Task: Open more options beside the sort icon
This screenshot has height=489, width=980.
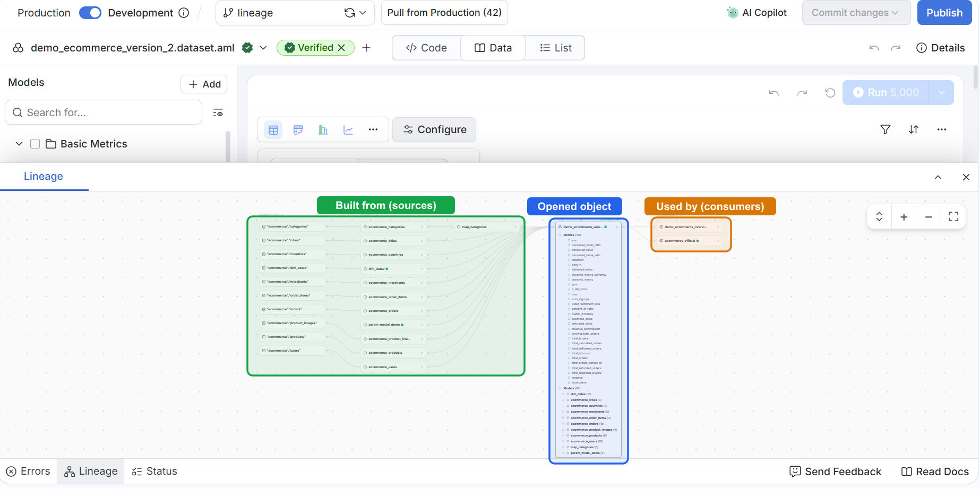Action: (942, 129)
